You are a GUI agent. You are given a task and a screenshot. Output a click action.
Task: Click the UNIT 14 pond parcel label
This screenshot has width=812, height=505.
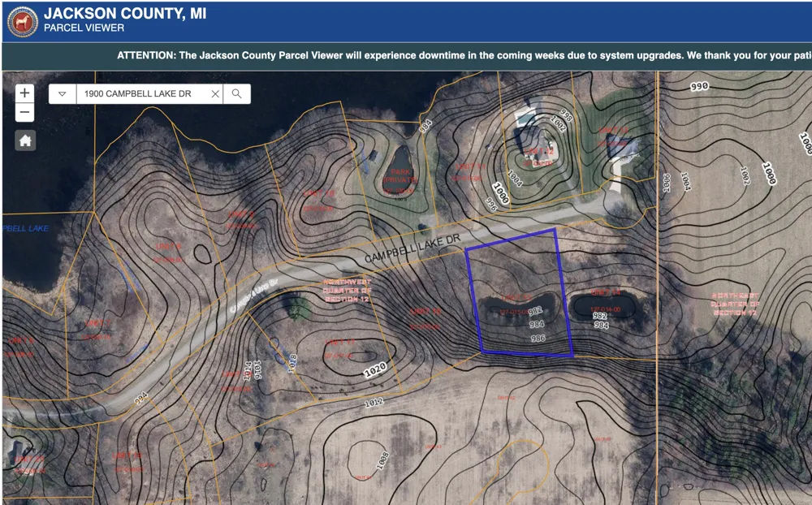606,292
